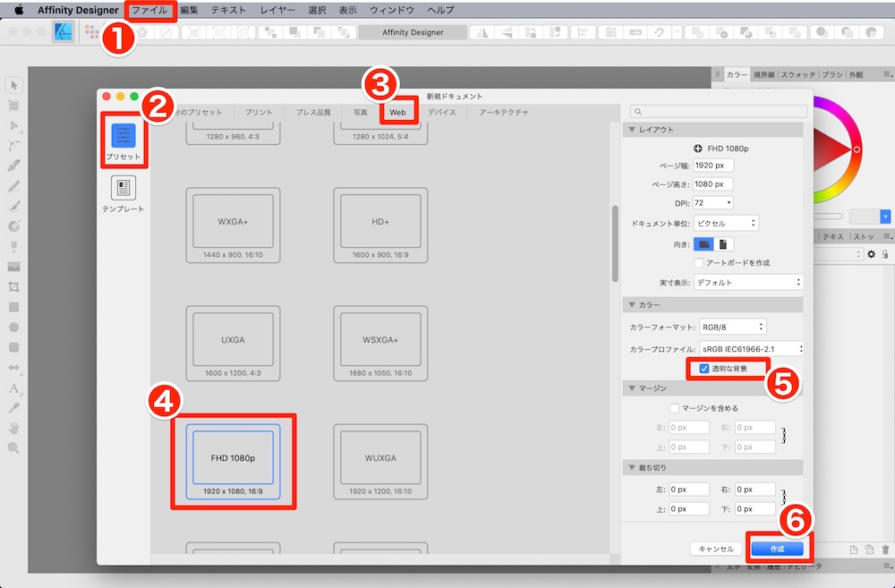
Task: Select the Artboard tool
Action: tap(13, 105)
